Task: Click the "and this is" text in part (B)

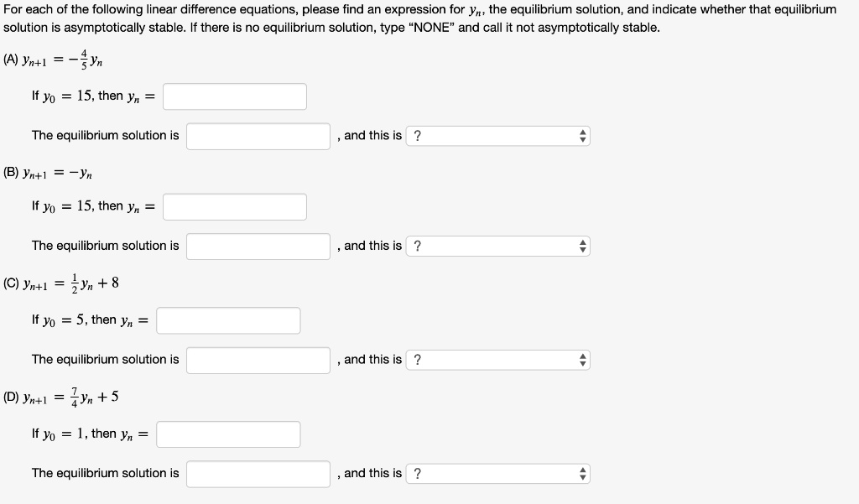Action: click(x=372, y=246)
